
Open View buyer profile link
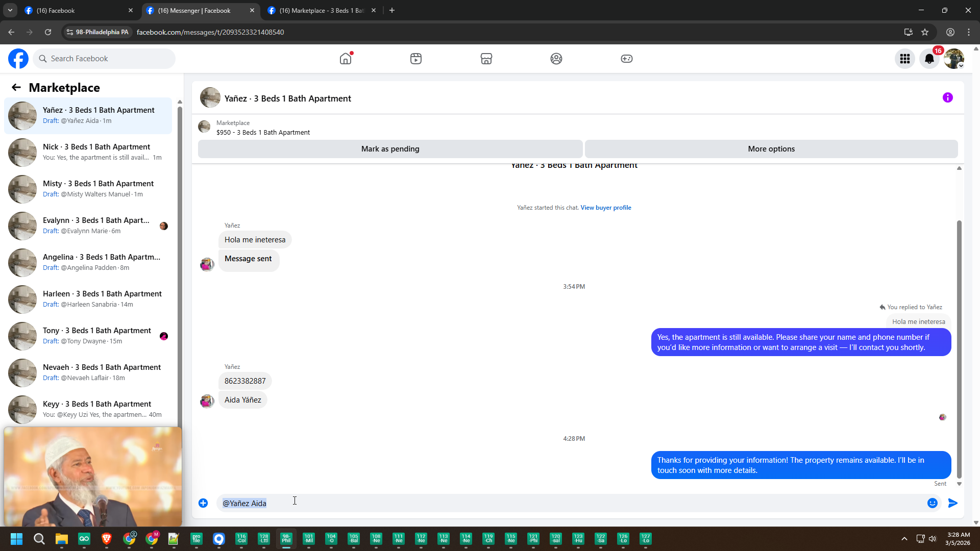click(606, 208)
